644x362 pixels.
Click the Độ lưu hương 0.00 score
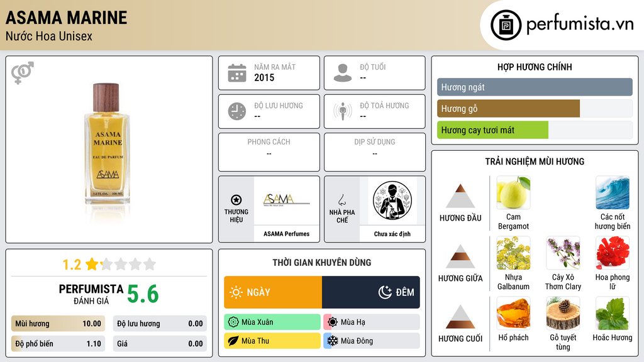point(160,324)
